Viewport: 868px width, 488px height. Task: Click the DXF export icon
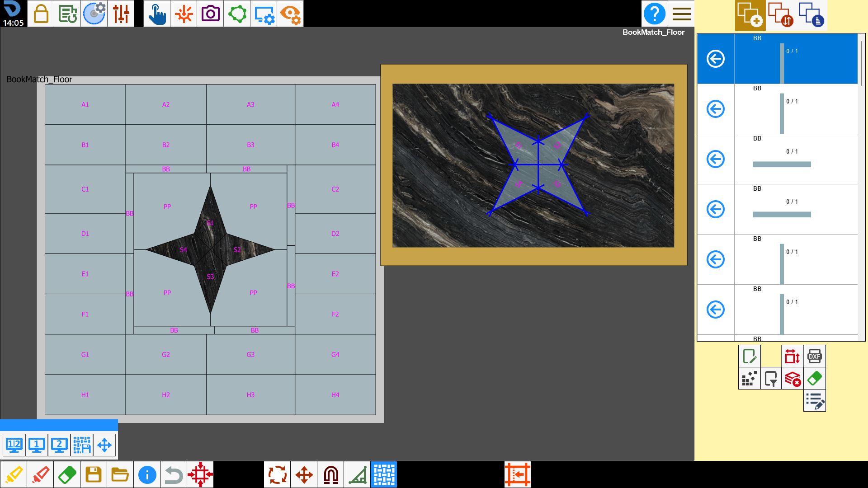coord(814,356)
